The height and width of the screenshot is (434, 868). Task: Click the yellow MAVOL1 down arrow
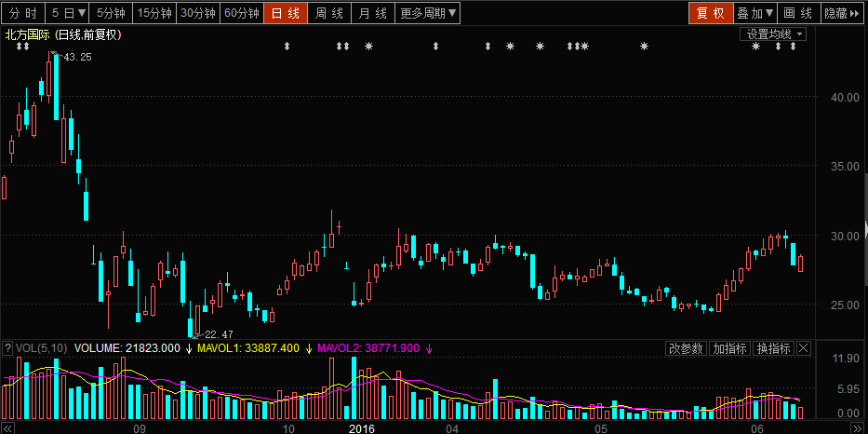(x=308, y=348)
